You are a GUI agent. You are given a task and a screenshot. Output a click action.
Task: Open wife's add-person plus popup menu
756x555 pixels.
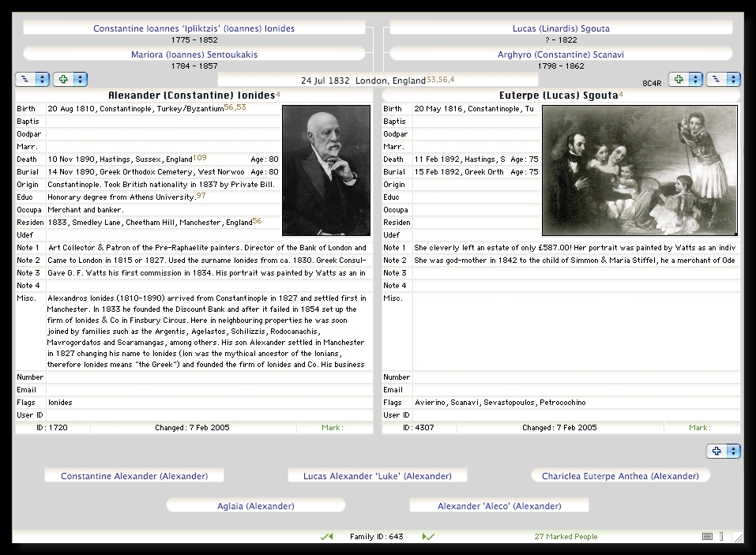tap(685, 80)
